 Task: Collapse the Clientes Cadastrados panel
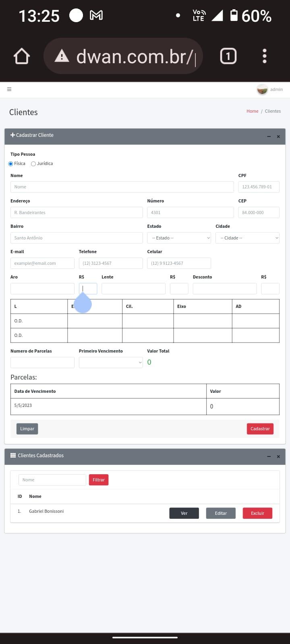click(x=269, y=456)
